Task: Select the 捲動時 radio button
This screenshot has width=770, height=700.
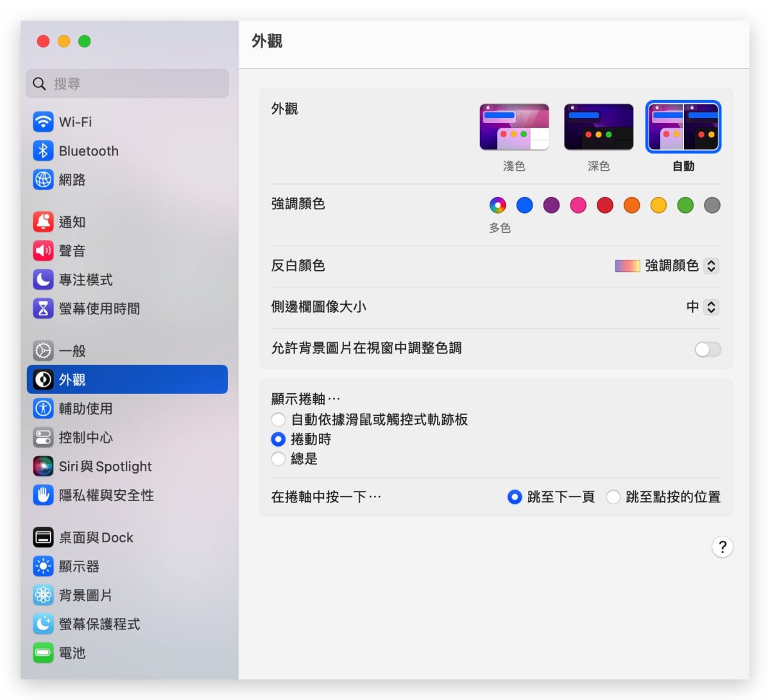Action: (x=278, y=440)
